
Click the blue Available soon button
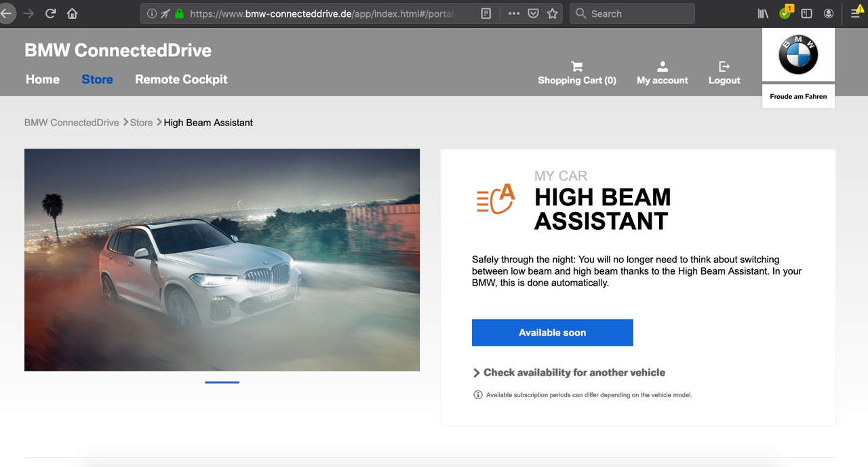click(x=552, y=333)
